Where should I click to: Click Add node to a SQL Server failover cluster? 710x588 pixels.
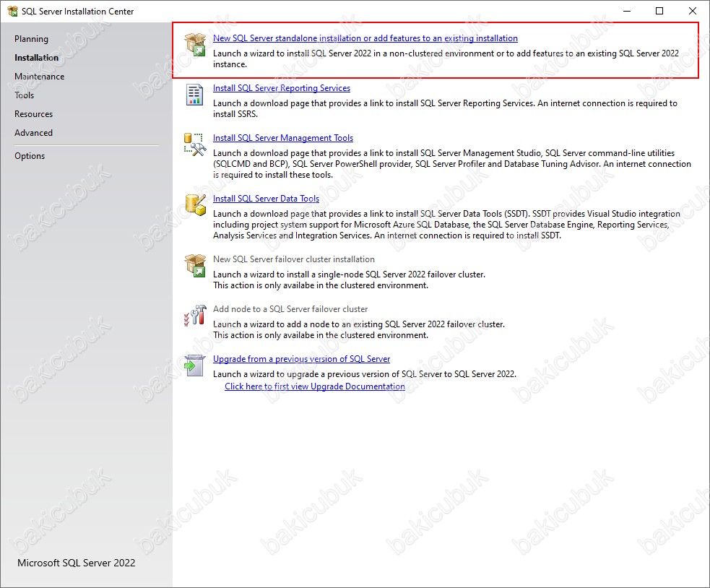click(290, 309)
